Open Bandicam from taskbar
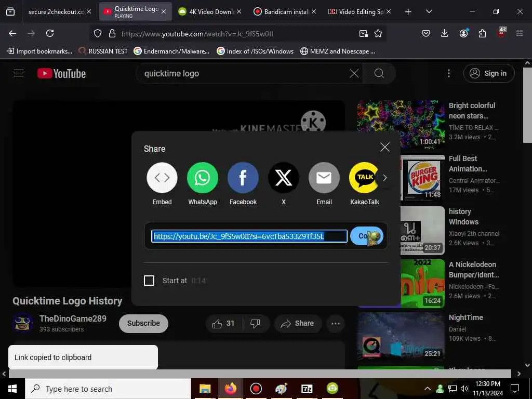The width and height of the screenshot is (532, 399). [256, 389]
